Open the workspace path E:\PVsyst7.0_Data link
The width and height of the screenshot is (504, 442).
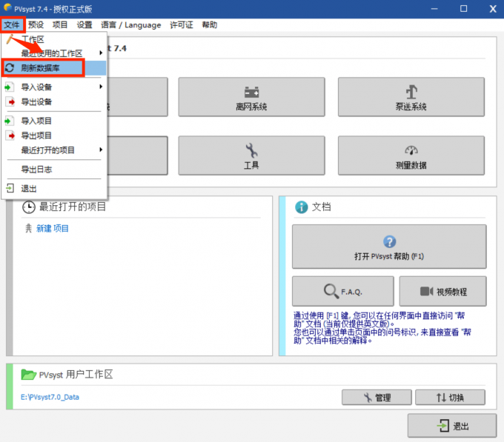[x=50, y=398]
